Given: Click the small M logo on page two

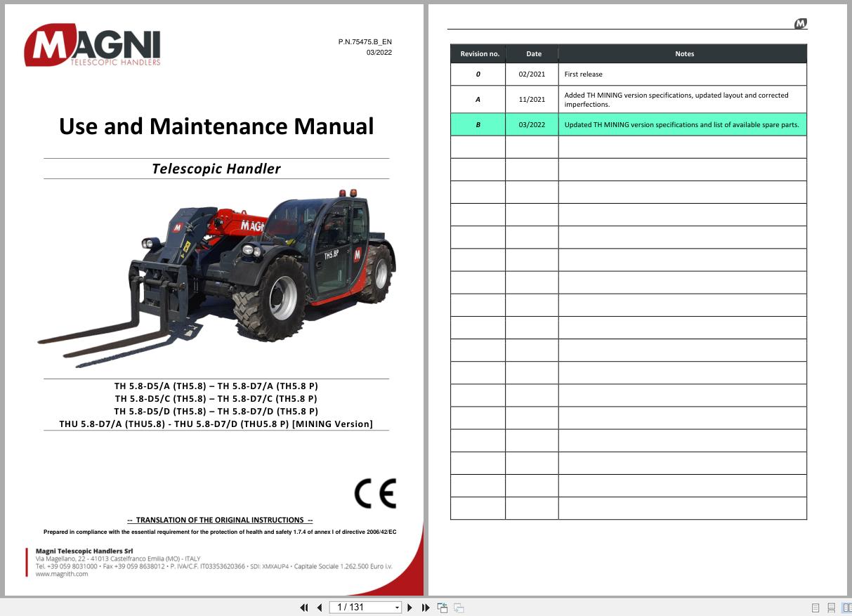Looking at the screenshot, I should coord(801,24).
